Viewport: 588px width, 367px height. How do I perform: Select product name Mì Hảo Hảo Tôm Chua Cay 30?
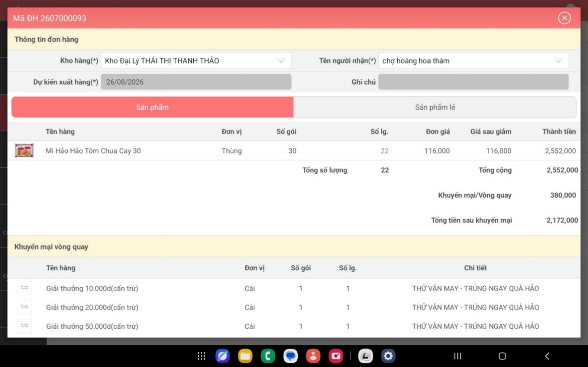(93, 151)
